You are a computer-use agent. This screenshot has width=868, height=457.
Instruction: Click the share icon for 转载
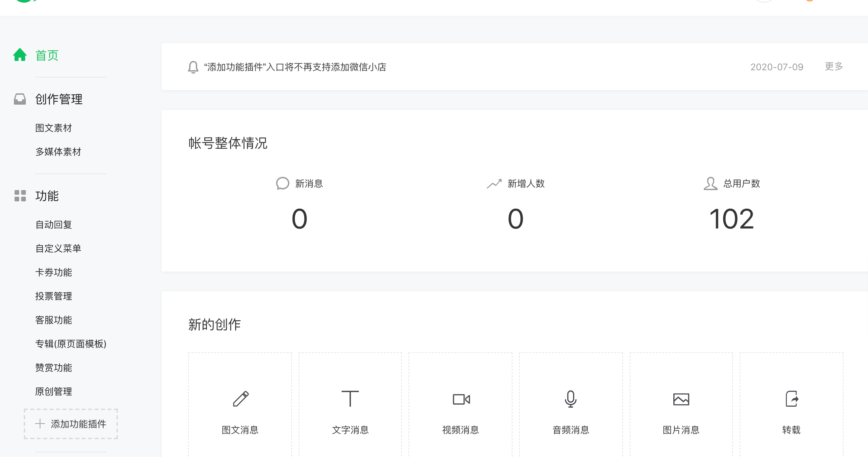point(792,399)
